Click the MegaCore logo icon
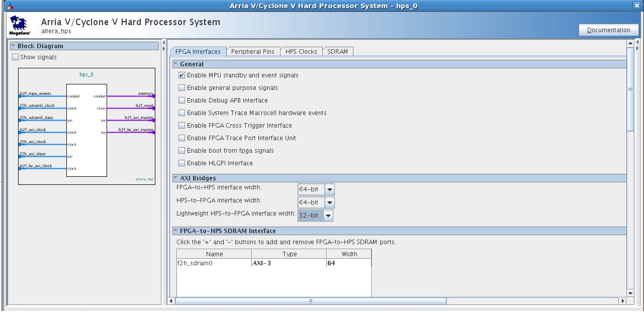Screen dimensions: 644x312 point(20,25)
